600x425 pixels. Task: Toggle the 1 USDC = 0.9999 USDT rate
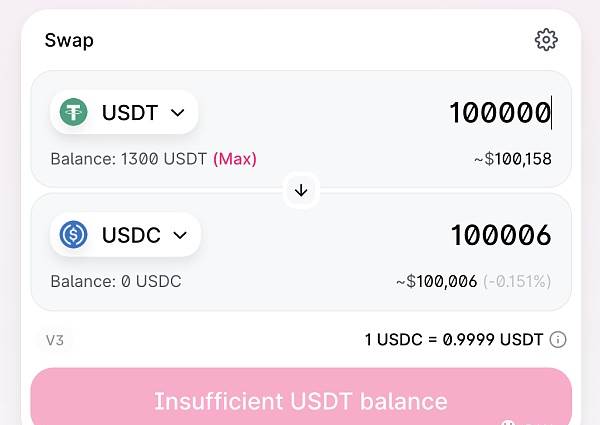point(454,339)
